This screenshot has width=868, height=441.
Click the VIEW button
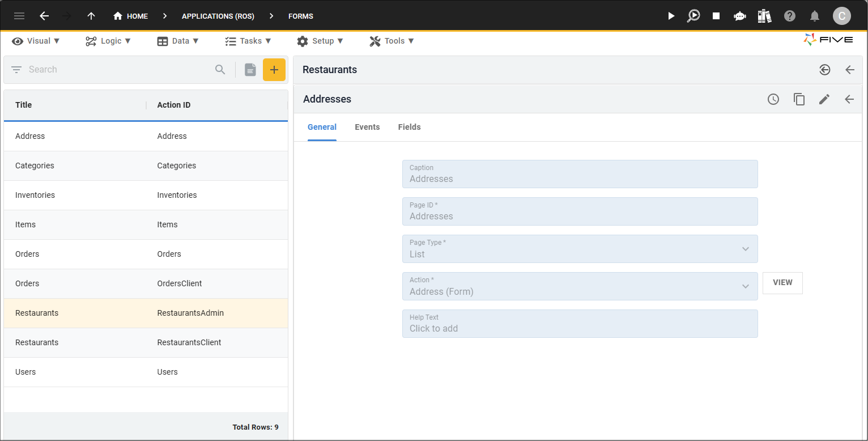[x=782, y=283]
